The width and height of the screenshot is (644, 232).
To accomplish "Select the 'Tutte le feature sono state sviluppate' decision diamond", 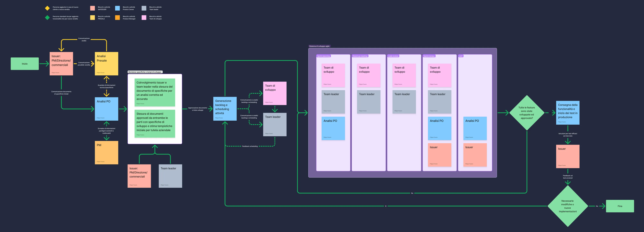I will (527, 113).
